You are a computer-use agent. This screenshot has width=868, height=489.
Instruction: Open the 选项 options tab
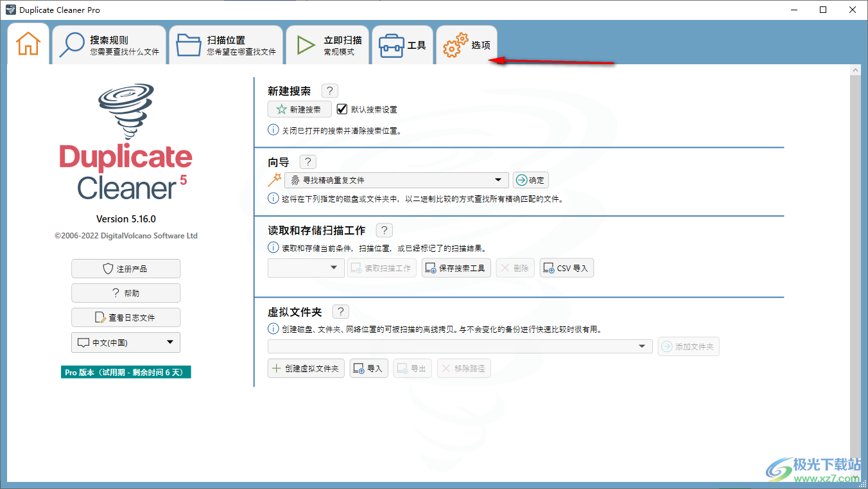pos(467,45)
